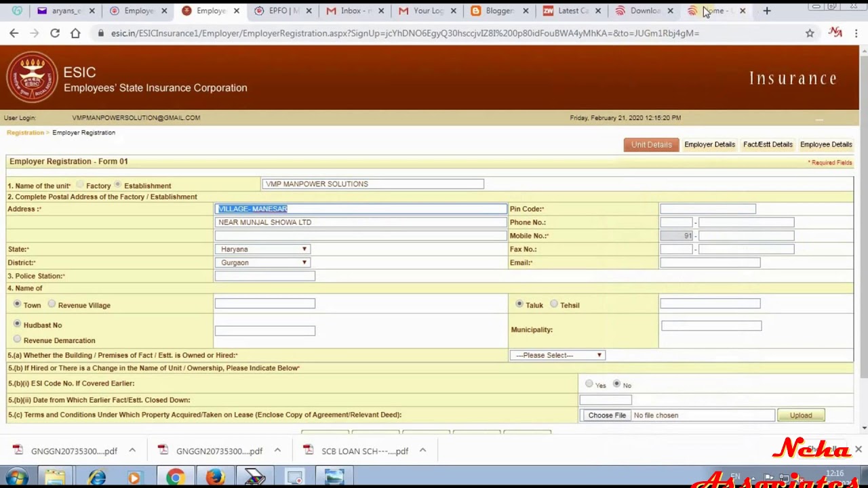Screen dimensions: 868x488
Task: Click the site info lock icon
Action: pos(101,33)
